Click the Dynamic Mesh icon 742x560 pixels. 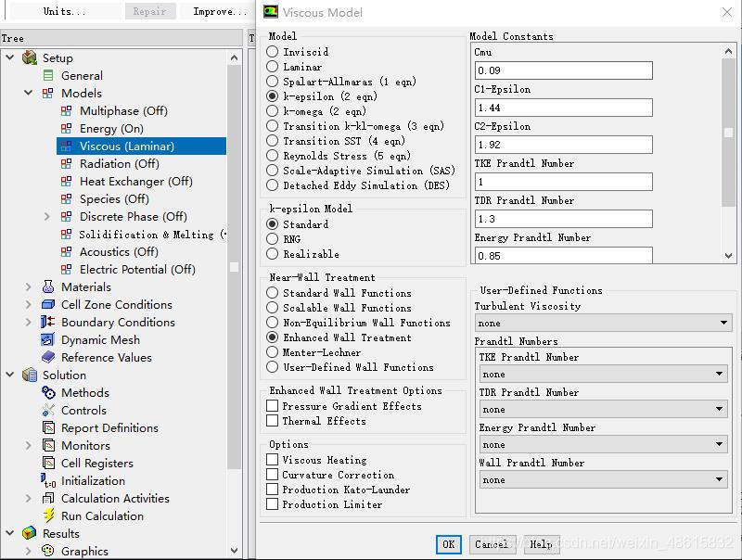tap(48, 340)
